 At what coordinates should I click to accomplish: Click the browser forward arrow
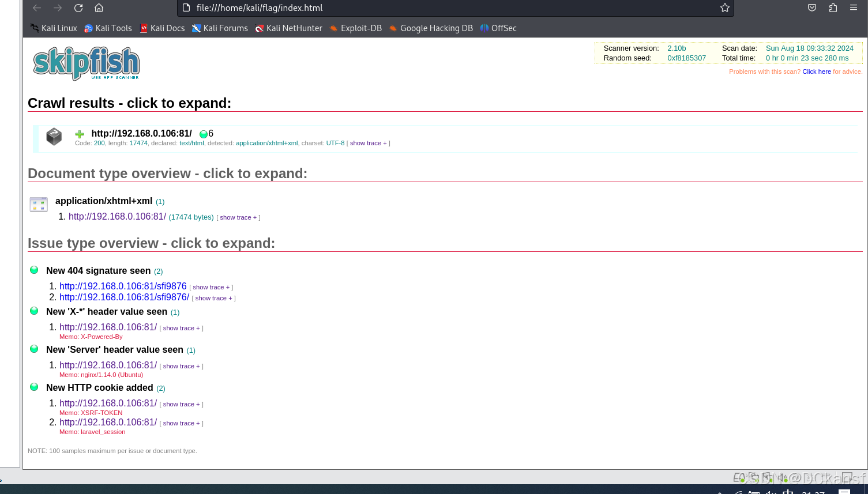point(58,8)
